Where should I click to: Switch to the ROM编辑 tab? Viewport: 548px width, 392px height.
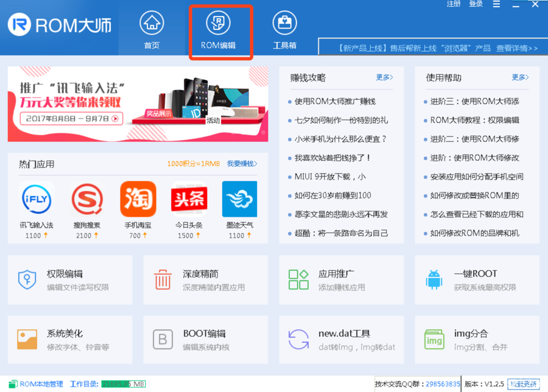(218, 30)
